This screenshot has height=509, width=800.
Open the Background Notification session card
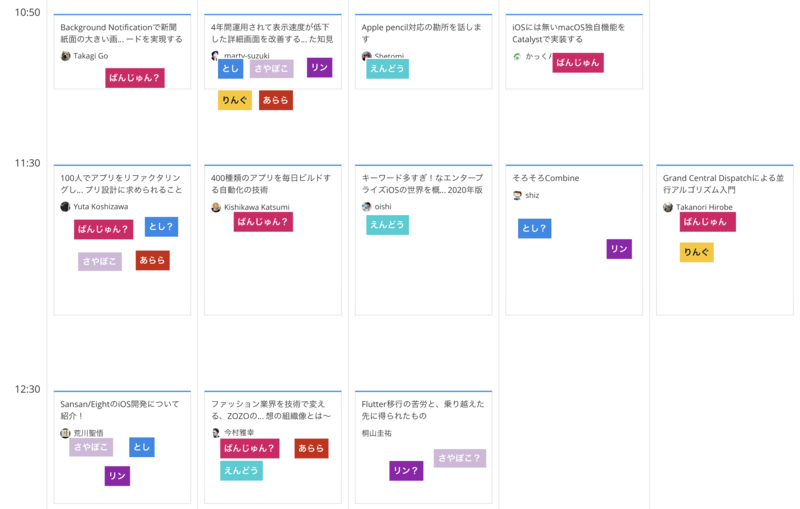[x=122, y=52]
